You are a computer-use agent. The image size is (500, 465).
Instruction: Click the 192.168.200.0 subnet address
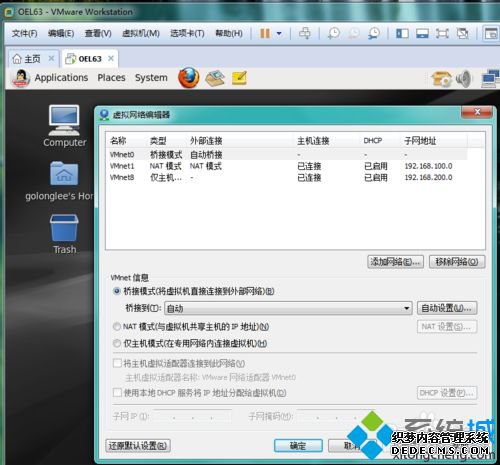[x=428, y=177]
